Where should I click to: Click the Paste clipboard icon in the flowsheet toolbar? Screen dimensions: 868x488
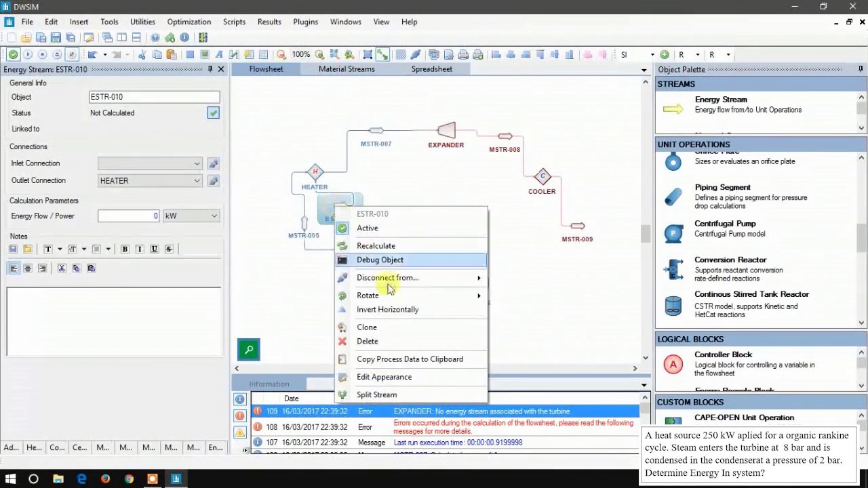click(172, 54)
